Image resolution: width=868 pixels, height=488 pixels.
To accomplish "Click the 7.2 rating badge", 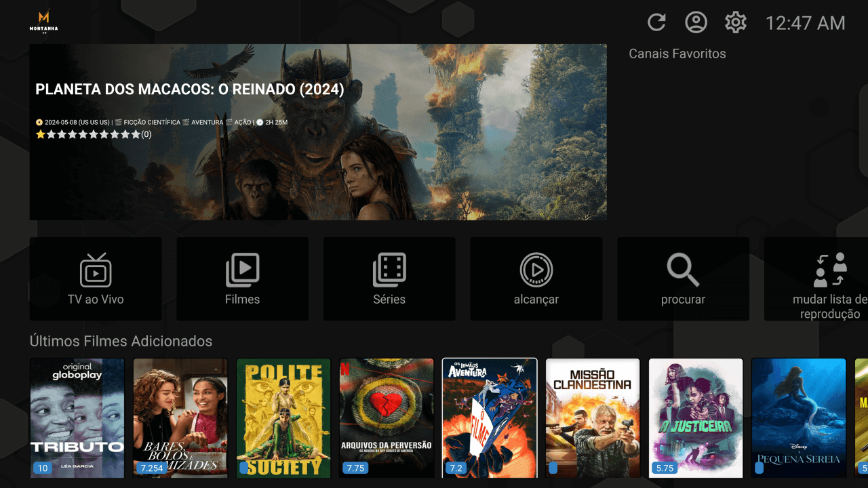I will 456,468.
